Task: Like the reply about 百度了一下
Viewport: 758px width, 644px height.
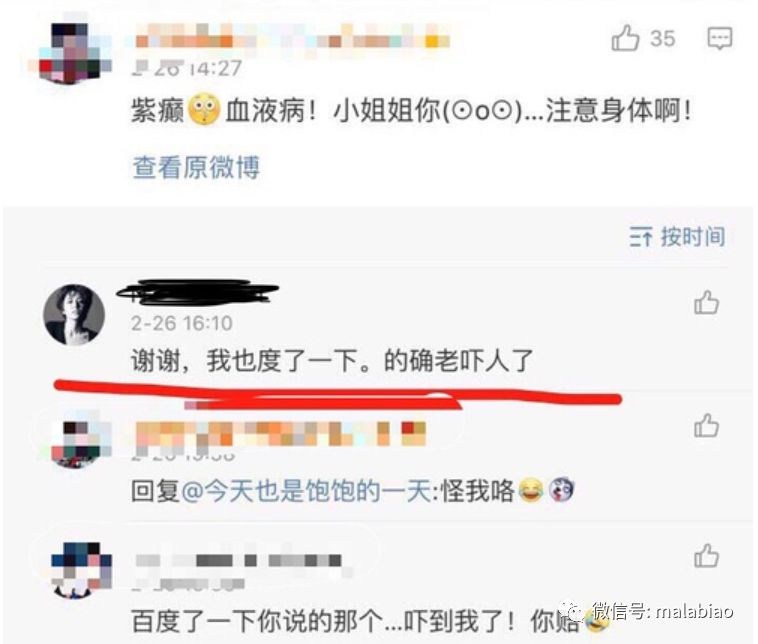Action: click(x=706, y=556)
